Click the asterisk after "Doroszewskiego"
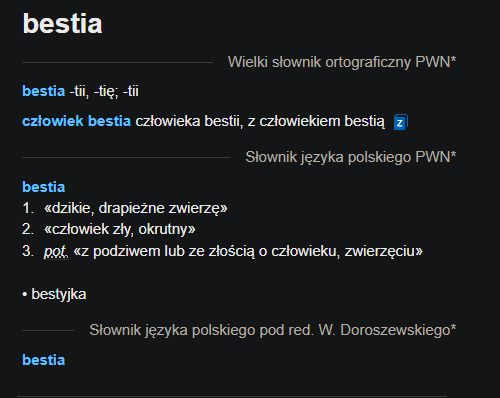500x398 pixels. coord(453,328)
